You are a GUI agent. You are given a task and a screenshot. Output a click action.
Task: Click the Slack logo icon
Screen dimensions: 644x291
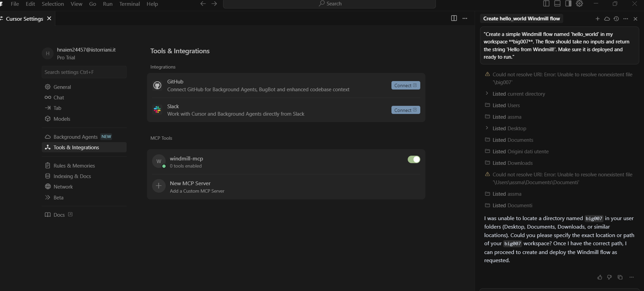click(x=157, y=110)
